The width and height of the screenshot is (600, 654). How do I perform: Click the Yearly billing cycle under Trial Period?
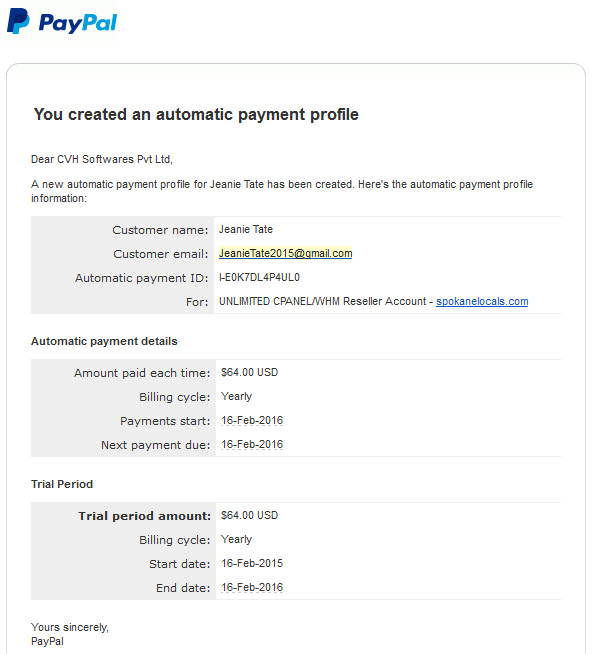click(x=236, y=540)
